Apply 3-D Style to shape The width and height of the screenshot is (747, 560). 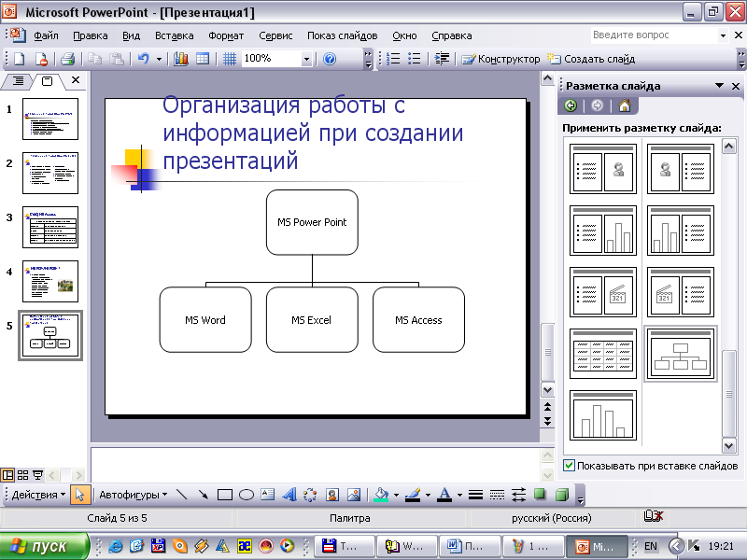coord(562,495)
